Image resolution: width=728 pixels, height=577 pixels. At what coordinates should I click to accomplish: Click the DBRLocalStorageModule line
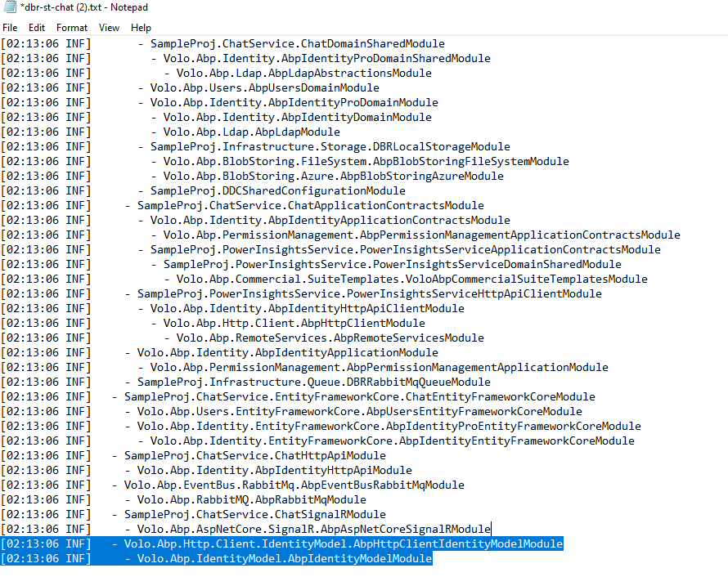pyautogui.click(x=255, y=147)
